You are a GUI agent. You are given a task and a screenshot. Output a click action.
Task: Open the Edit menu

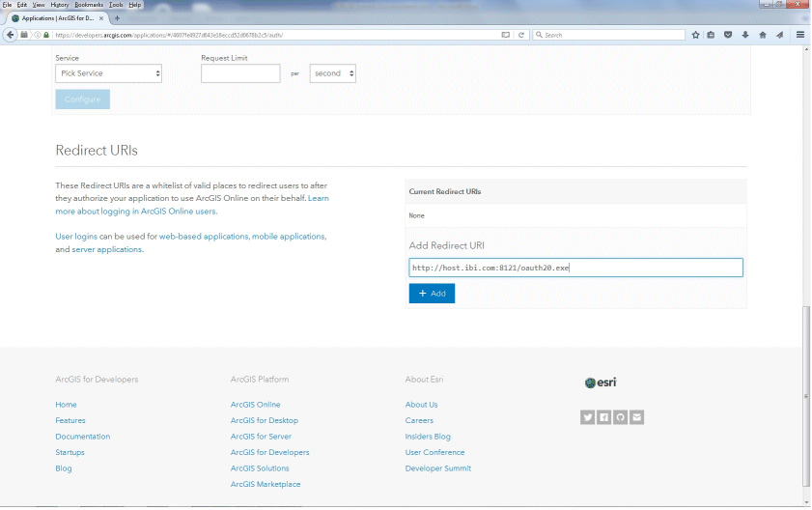(x=22, y=5)
